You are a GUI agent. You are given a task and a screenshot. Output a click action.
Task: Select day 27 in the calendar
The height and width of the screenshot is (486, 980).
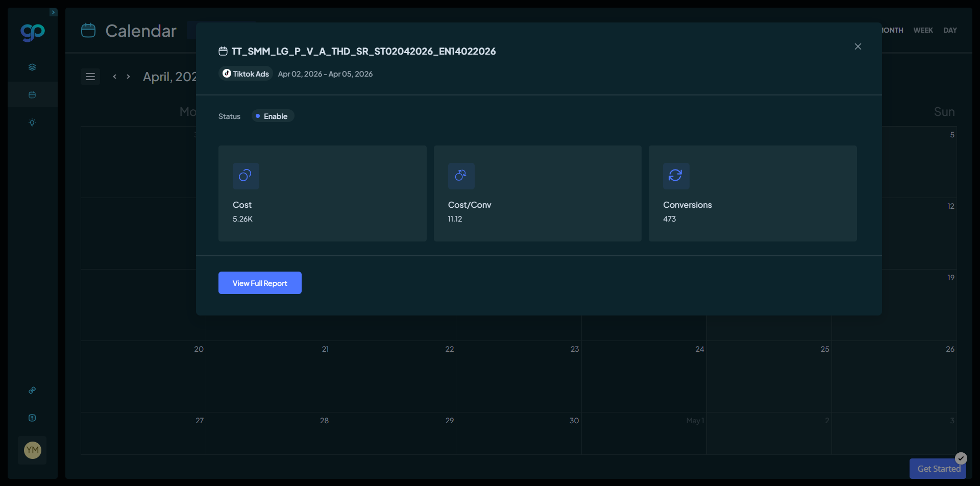pos(143,433)
